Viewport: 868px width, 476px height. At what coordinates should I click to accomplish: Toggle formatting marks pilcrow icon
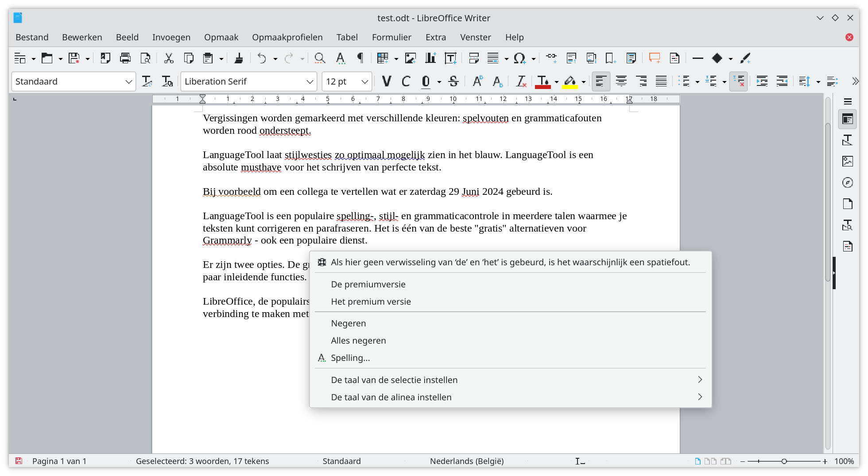(360, 58)
